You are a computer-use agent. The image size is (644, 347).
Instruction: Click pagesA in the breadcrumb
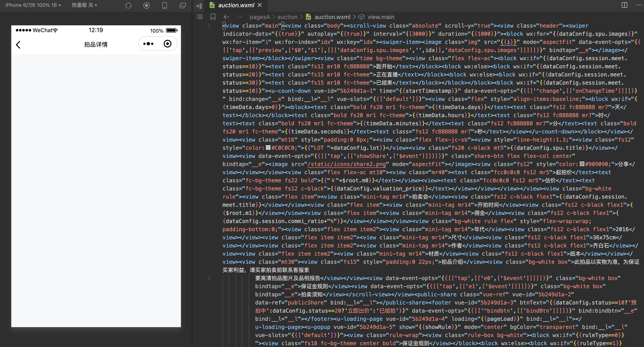click(260, 17)
